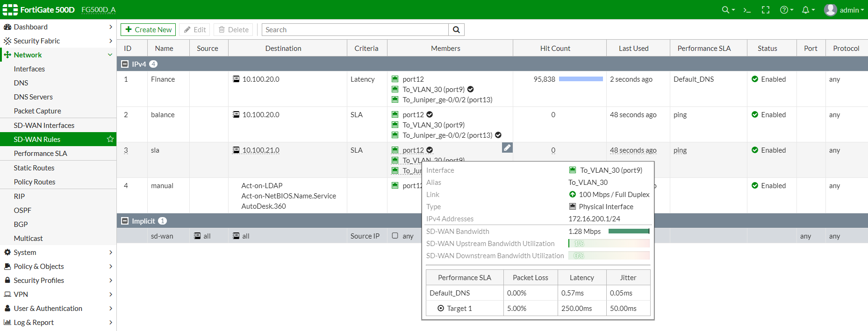Click the pencil edit icon on sla row
Image resolution: width=868 pixels, height=331 pixels.
[x=507, y=148]
